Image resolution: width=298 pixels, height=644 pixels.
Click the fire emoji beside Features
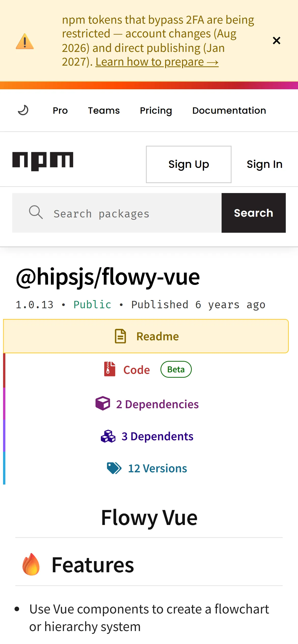(x=31, y=564)
